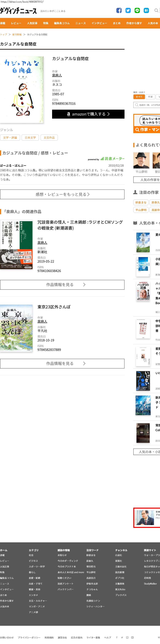Click the footer Twitter icon
This screenshot has height=644, width=160.
tap(122, 637)
